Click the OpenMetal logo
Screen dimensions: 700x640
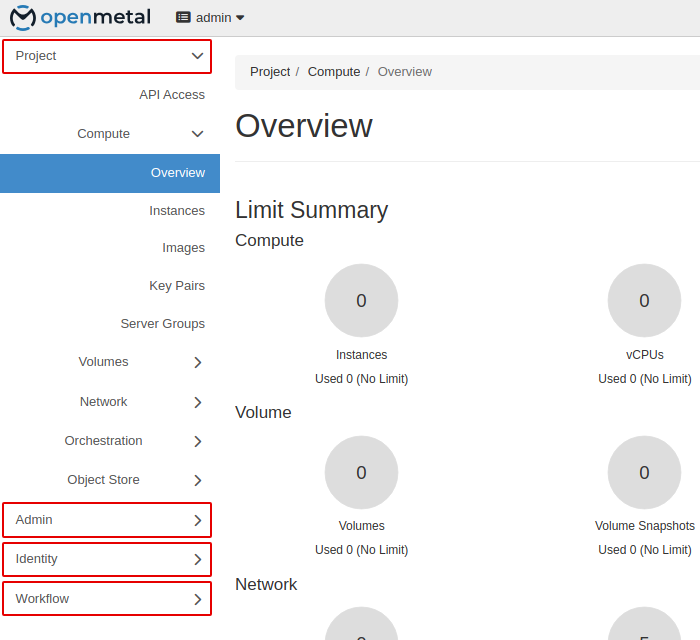click(x=80, y=17)
